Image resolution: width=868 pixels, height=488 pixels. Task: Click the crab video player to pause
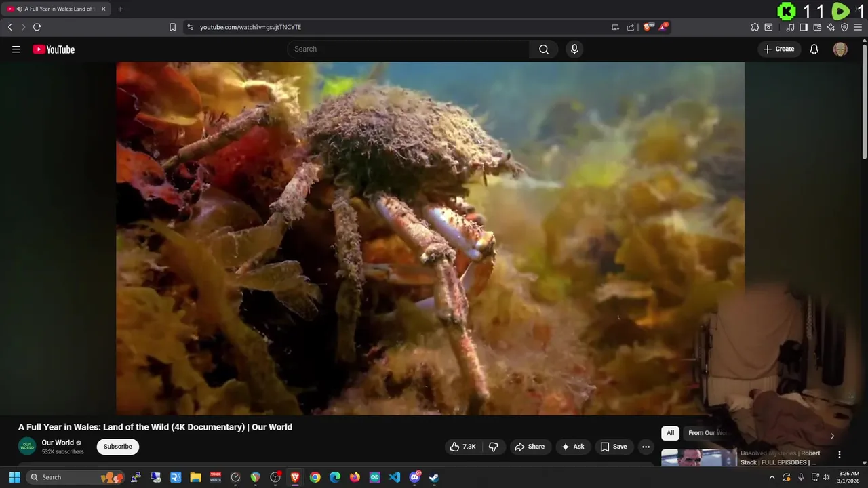(430, 238)
